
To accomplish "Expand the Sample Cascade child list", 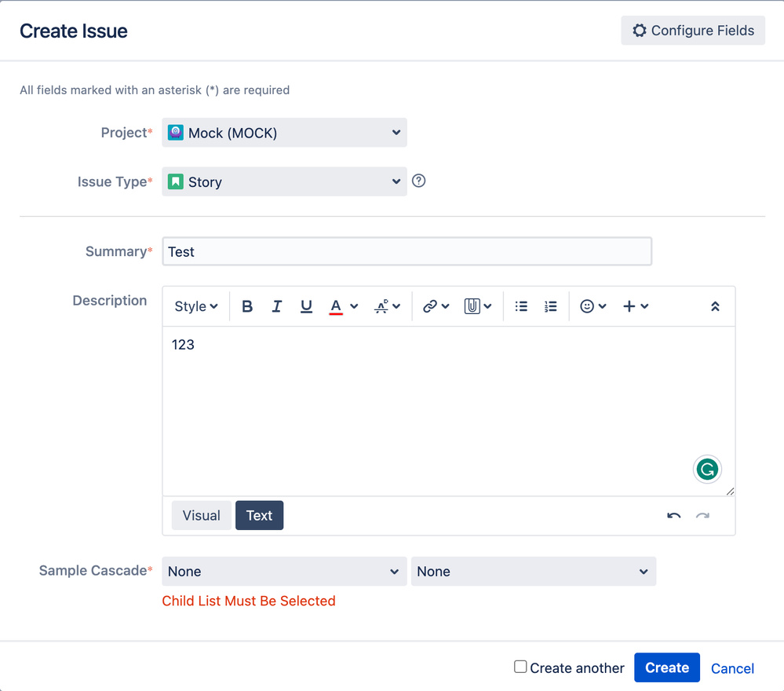I will 534,572.
